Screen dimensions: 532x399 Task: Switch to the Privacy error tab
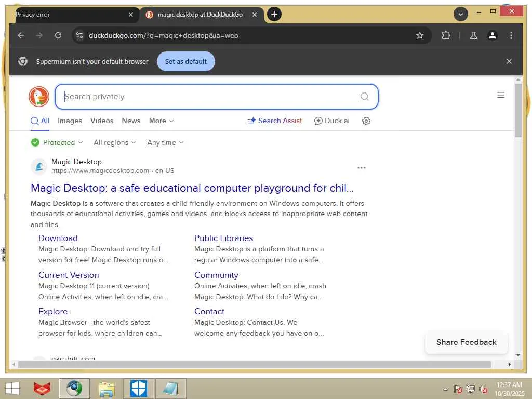[71, 15]
